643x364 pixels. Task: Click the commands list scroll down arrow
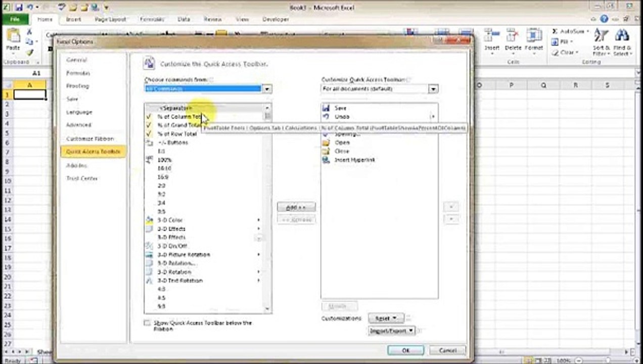point(267,309)
